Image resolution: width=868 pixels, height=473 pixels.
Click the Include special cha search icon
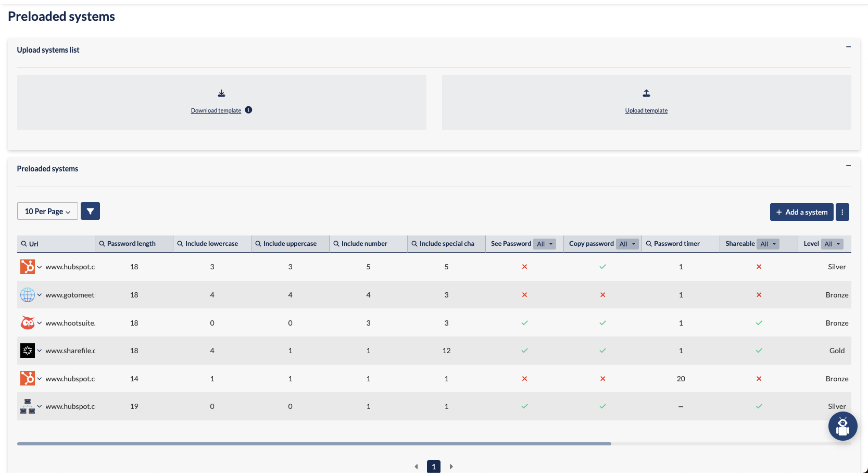pyautogui.click(x=414, y=244)
